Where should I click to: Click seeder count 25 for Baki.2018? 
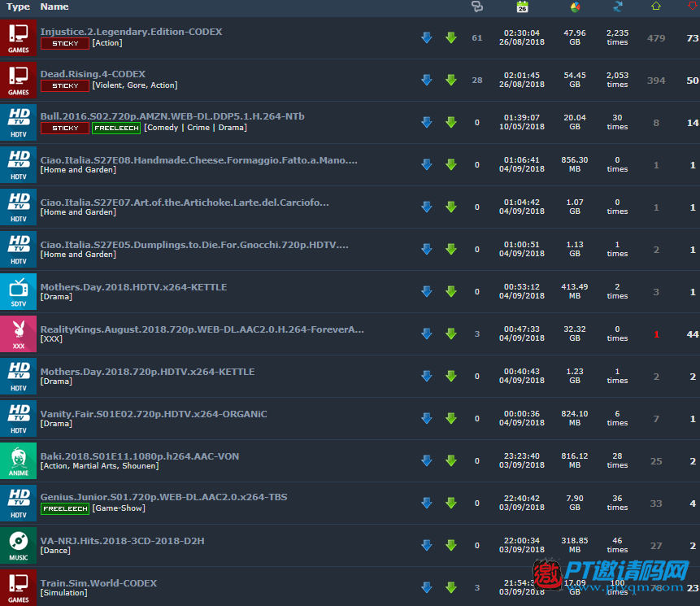656,461
